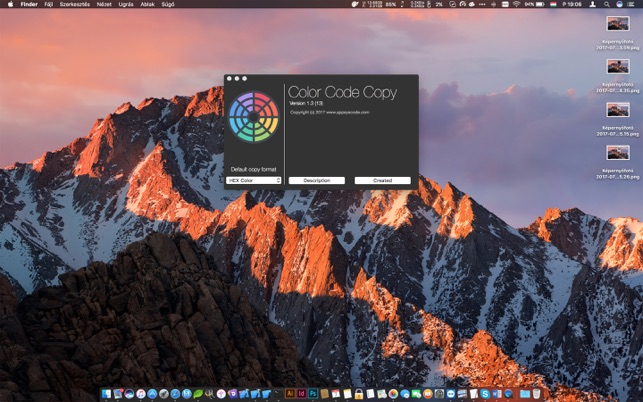643x402 pixels.
Task: Open the Súgó menu
Action: 168,4
